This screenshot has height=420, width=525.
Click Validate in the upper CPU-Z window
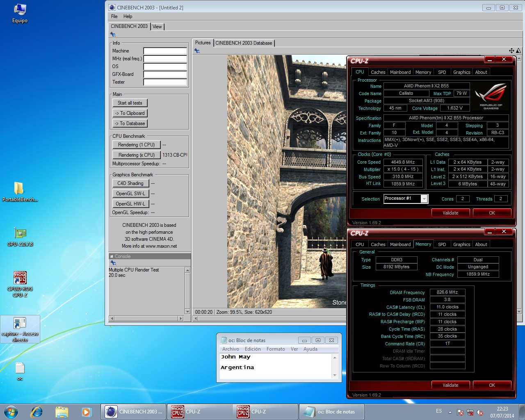[x=450, y=213]
